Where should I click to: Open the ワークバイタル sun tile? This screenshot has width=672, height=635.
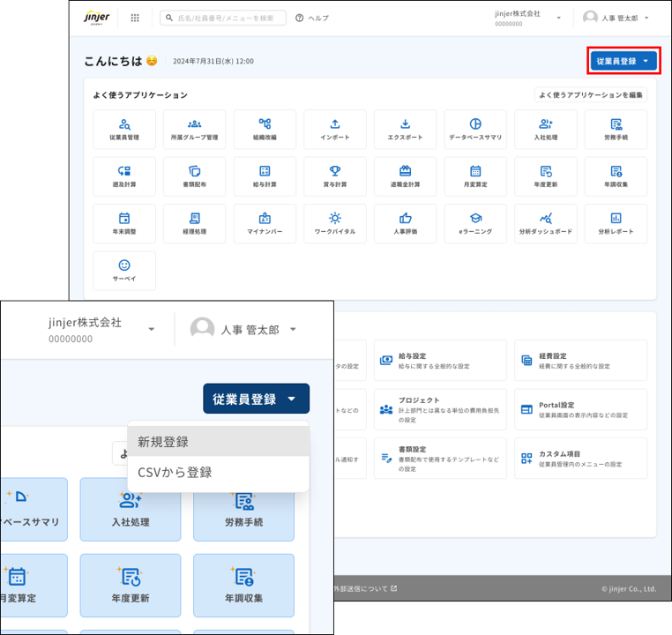pyautogui.click(x=335, y=224)
